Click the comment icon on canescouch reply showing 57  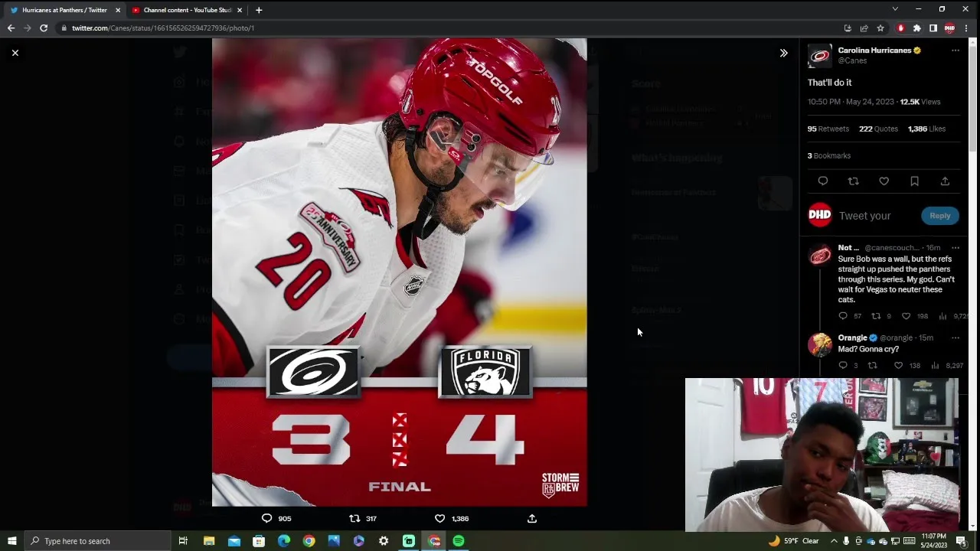tap(843, 316)
